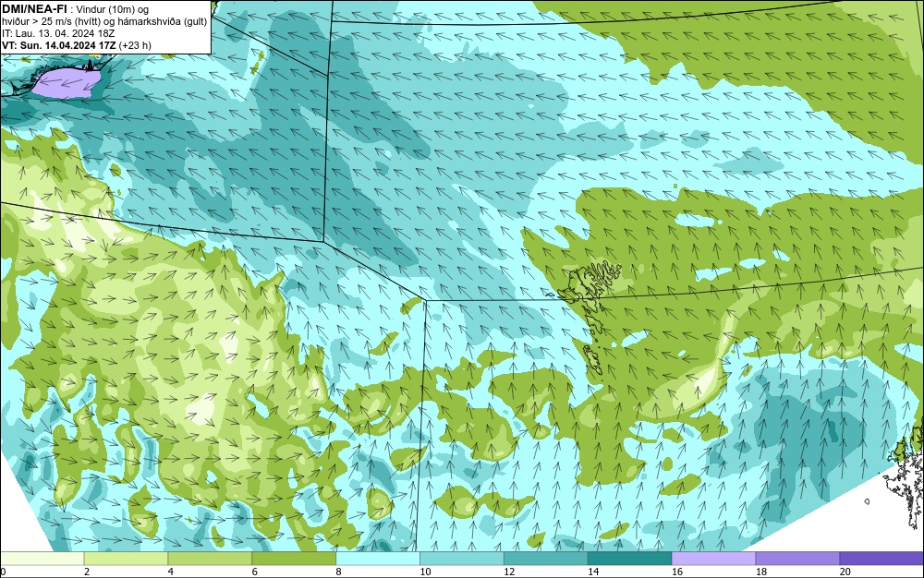Click the scale label "4"
This screenshot has width=924, height=578.
click(171, 572)
